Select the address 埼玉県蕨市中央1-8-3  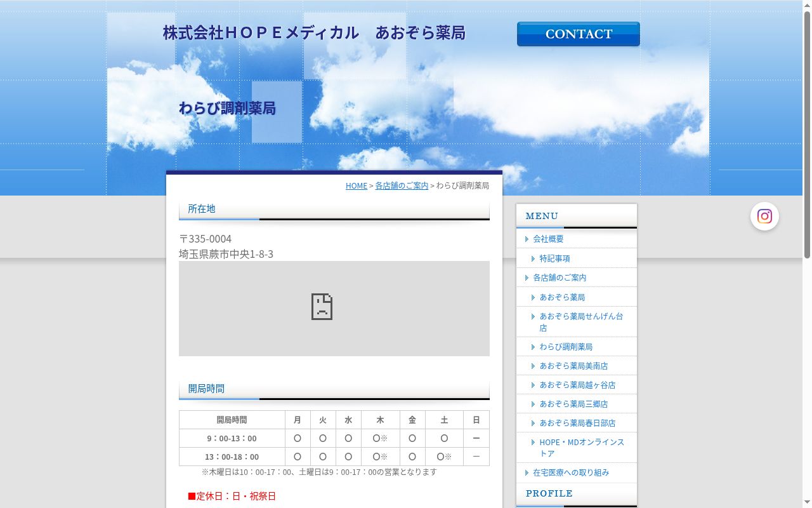coord(226,254)
